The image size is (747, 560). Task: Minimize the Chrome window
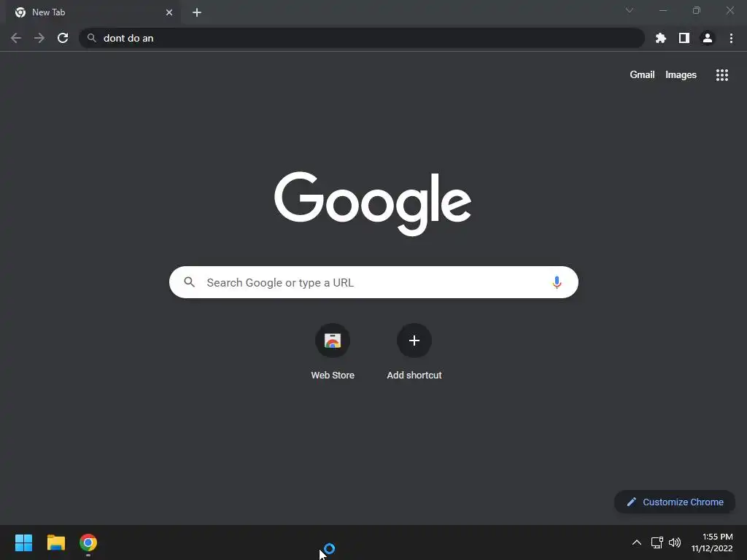pos(662,10)
